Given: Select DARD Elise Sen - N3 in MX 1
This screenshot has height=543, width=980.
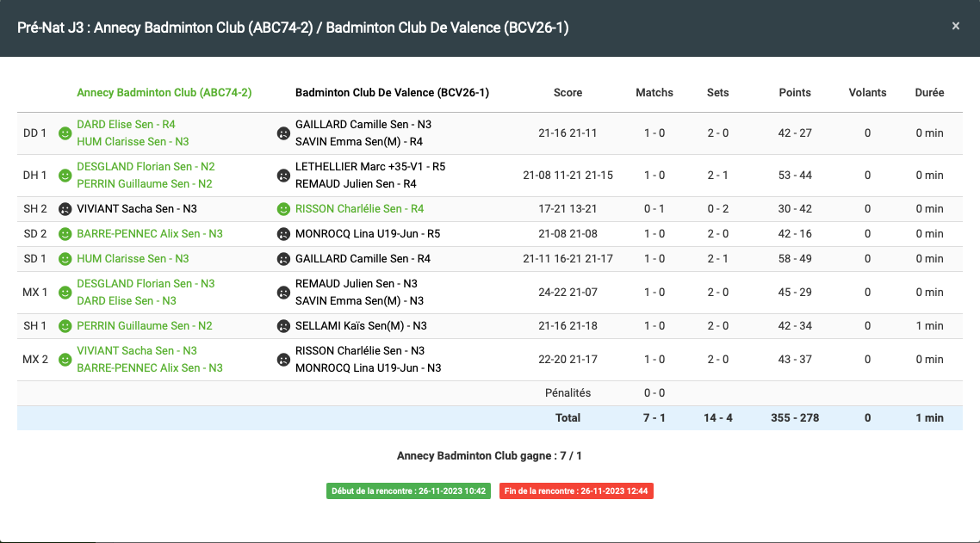Looking at the screenshot, I should pyautogui.click(x=127, y=300).
